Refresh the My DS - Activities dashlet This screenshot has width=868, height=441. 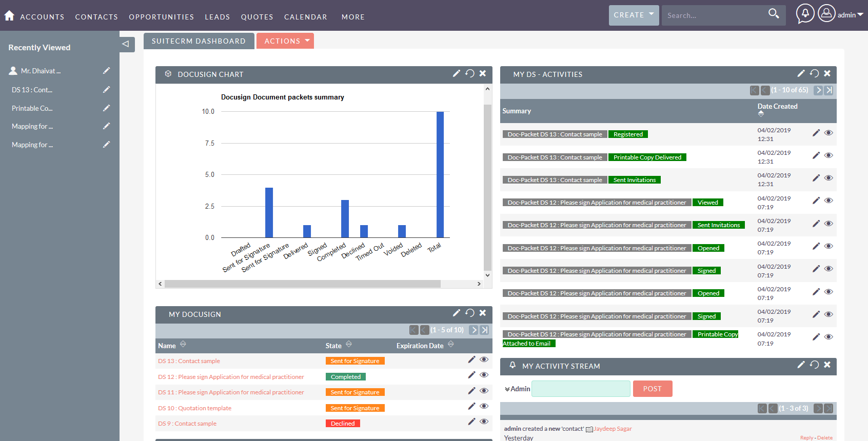pyautogui.click(x=814, y=73)
